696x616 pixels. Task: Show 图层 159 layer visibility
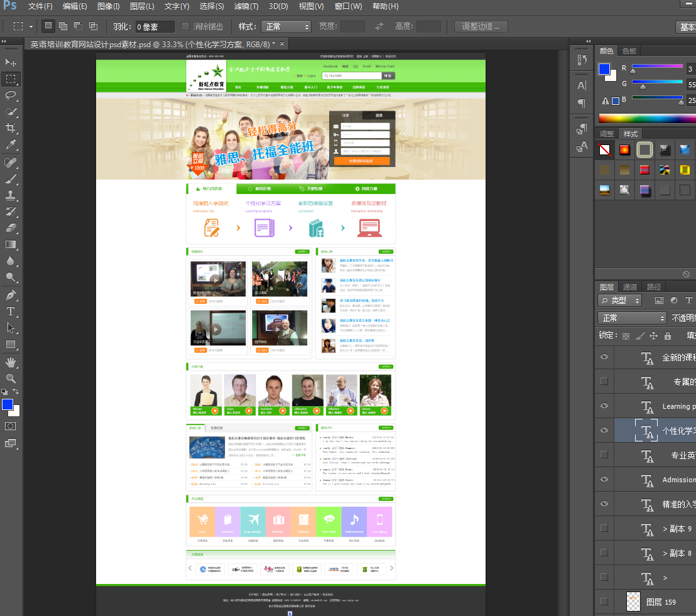click(x=604, y=602)
